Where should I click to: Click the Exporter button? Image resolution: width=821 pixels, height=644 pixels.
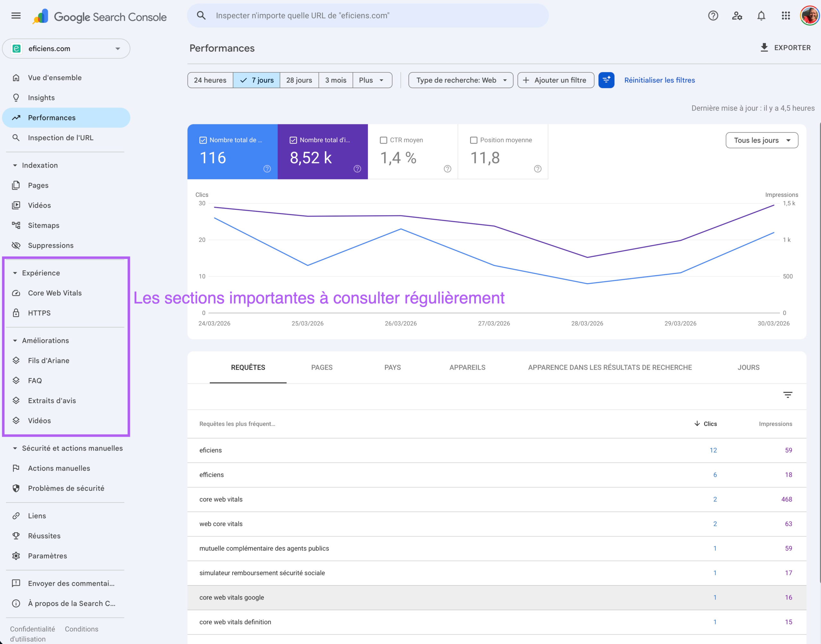(x=786, y=47)
